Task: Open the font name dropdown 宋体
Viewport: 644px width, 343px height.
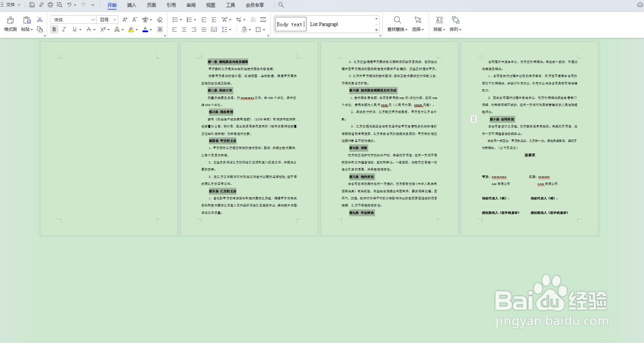Action: click(x=93, y=19)
